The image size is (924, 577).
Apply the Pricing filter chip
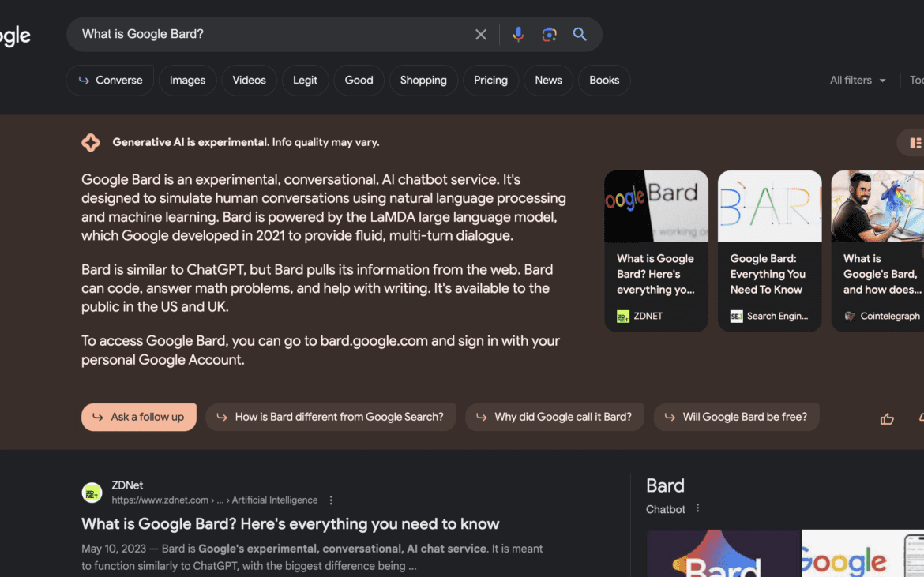(490, 80)
